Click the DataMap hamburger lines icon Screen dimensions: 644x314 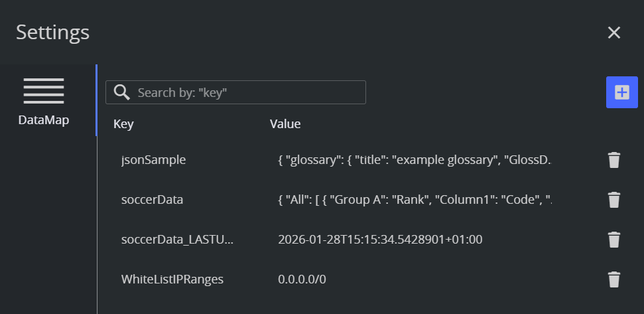(x=44, y=91)
